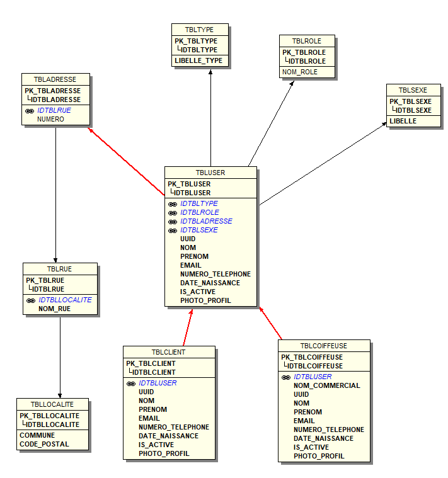Image resolution: width=448 pixels, height=478 pixels.
Task: Select TBLCOIFFEUSE's IDTBLUSER foreign key icon
Action: tap(285, 377)
